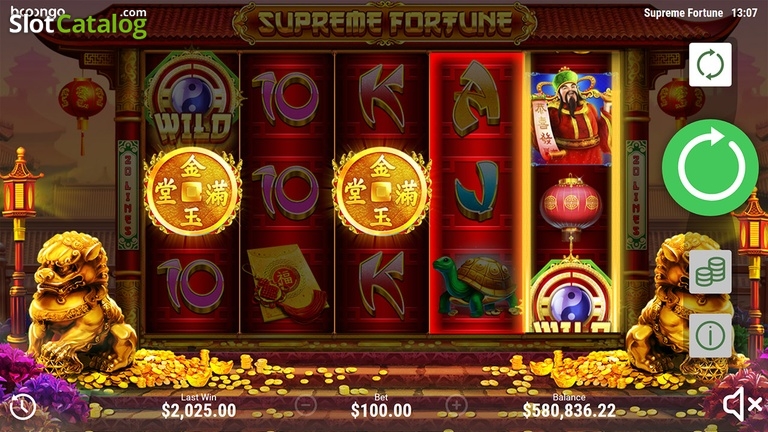
Task: Open the game info paytable icon
Action: [x=710, y=336]
